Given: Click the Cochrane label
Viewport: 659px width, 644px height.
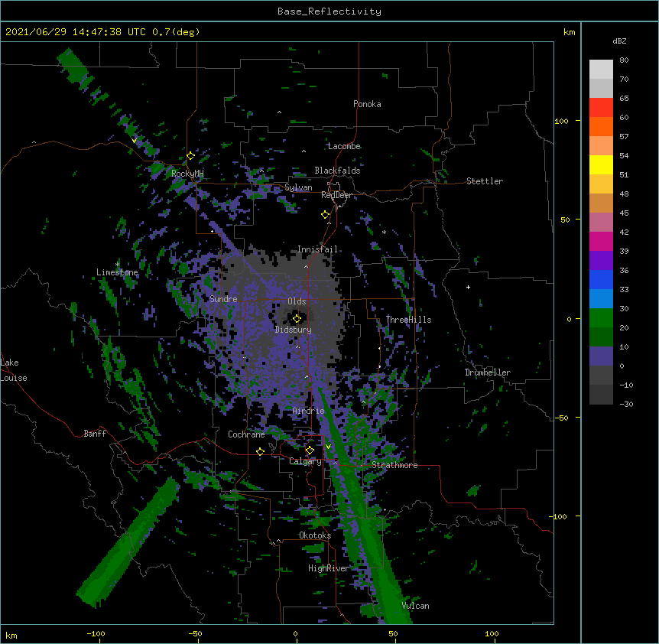Looking at the screenshot, I should 246,434.
